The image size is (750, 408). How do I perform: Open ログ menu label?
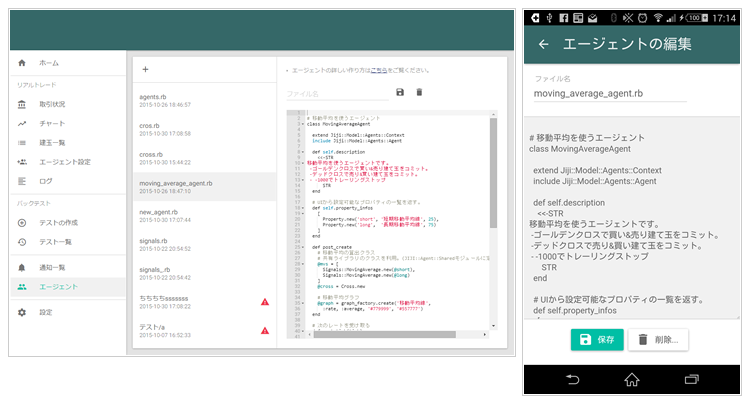[46, 181]
